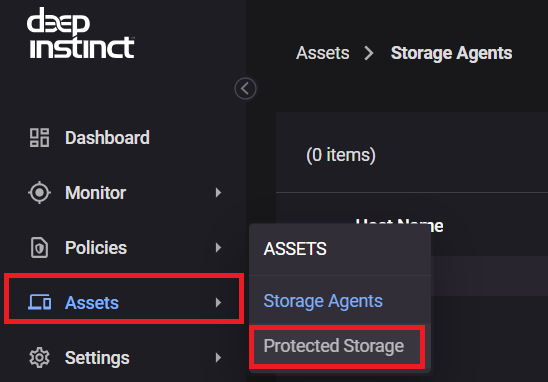This screenshot has width=548, height=382.
Task: Click the Monitor target icon
Action: tap(39, 193)
